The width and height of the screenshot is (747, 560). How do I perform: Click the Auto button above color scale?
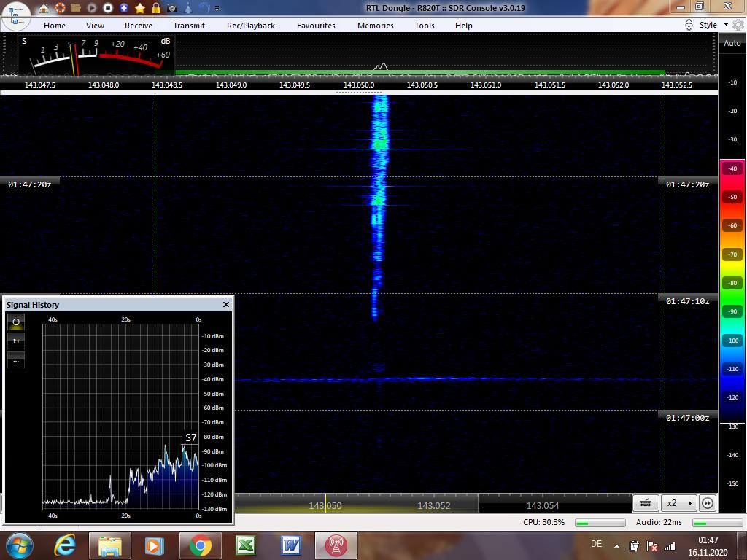point(732,43)
